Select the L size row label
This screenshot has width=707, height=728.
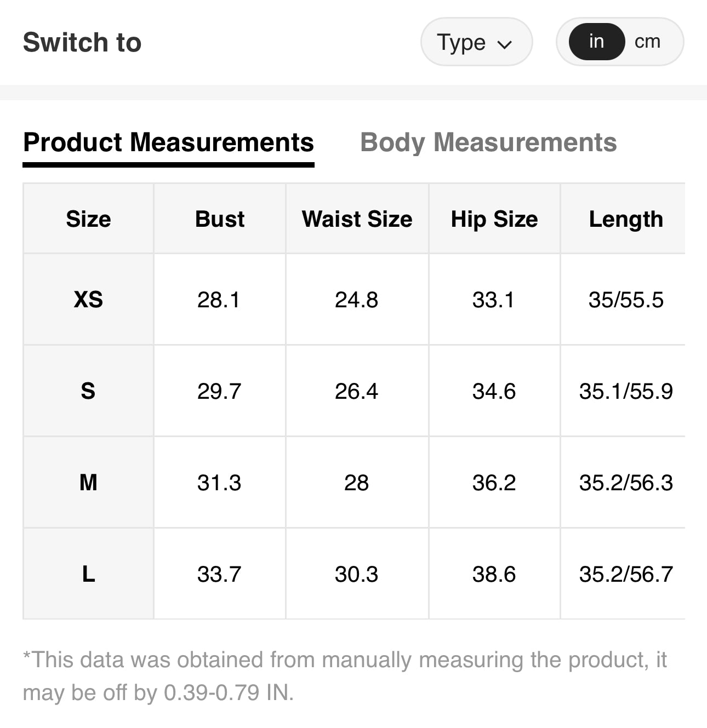88,574
